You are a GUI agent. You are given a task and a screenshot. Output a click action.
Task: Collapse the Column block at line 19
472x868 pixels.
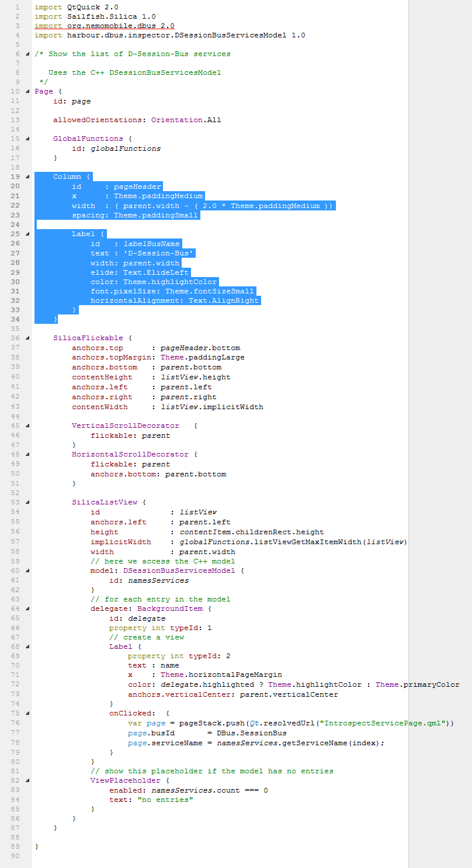(x=27, y=177)
